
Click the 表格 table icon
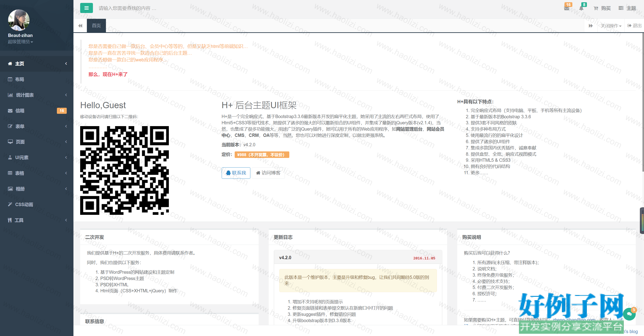click(x=10, y=173)
